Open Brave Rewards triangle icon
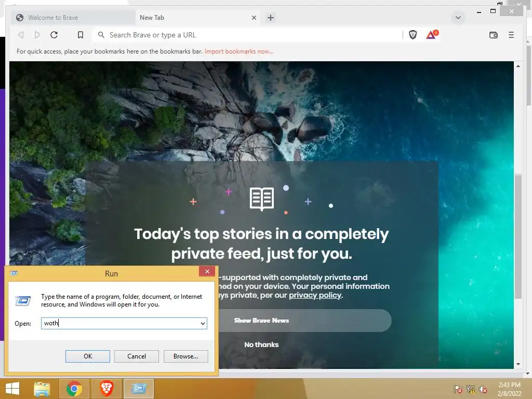This screenshot has width=532, height=399. pos(432,35)
